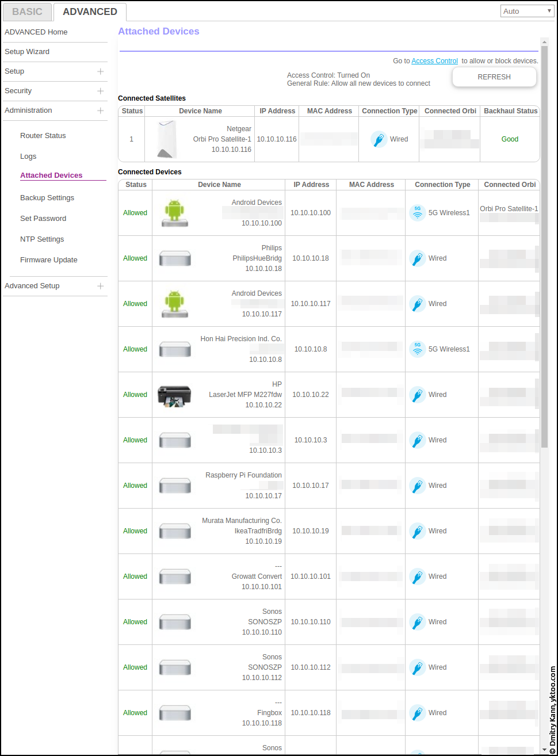This screenshot has height=756, width=558.
Task: Open Set Password page
Action: coord(43,219)
